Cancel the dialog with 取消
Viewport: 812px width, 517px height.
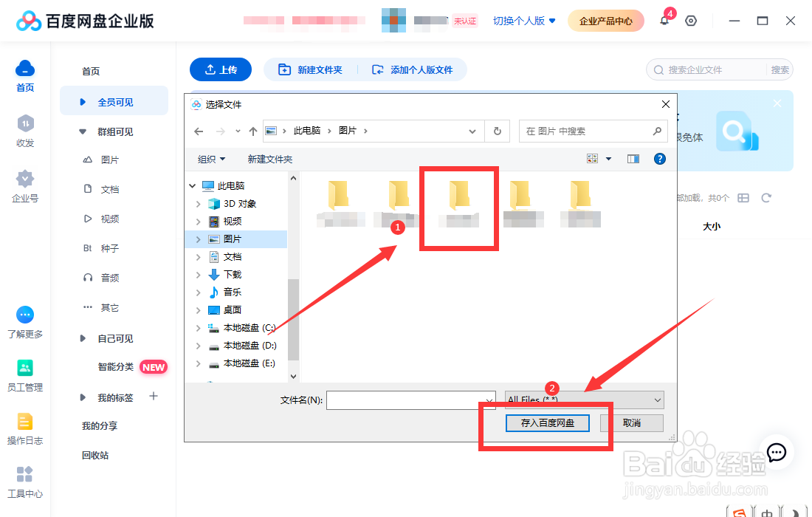coord(631,423)
